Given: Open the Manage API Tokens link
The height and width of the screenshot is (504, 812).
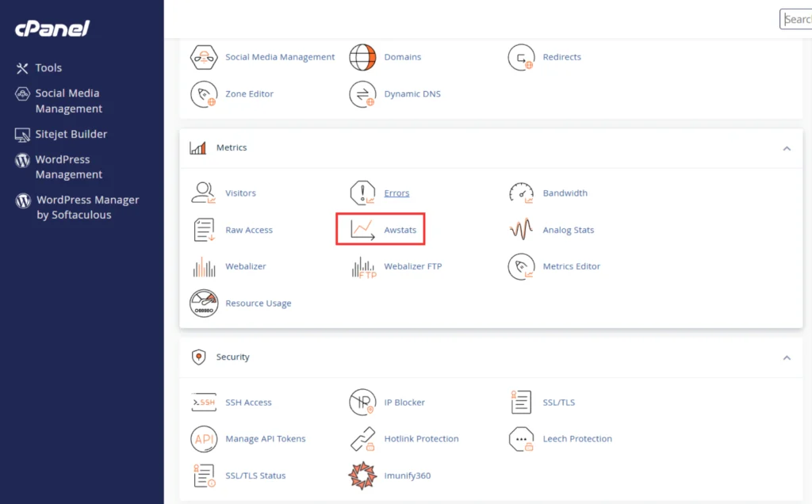Looking at the screenshot, I should [265, 439].
